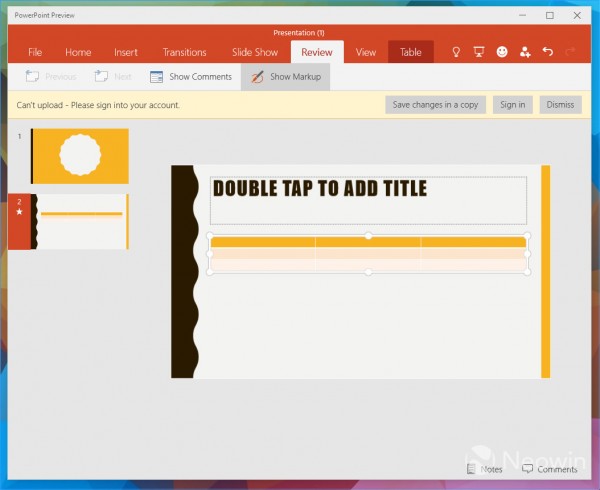Image resolution: width=600 pixels, height=490 pixels.
Task: Switch to the View tab
Action: tap(366, 52)
